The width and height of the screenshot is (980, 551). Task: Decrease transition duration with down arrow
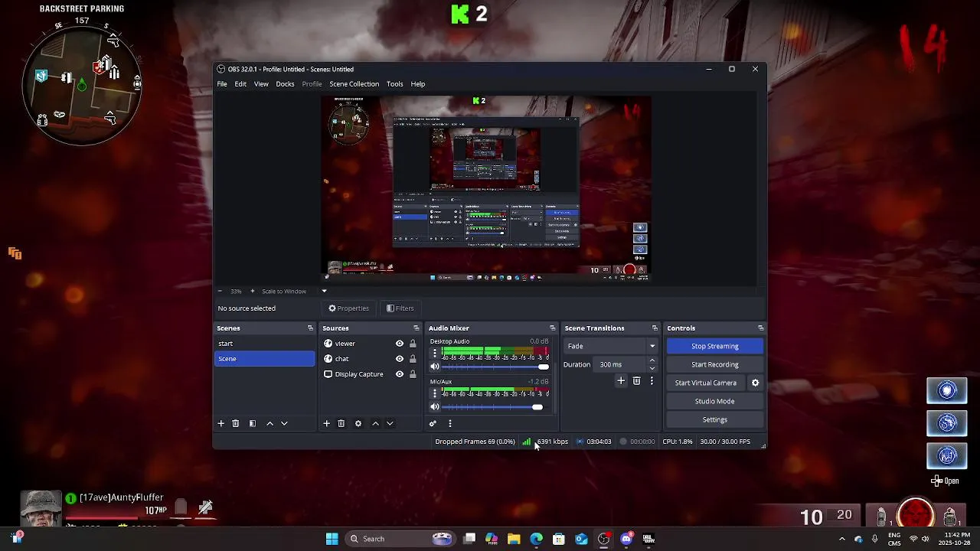[x=652, y=368]
